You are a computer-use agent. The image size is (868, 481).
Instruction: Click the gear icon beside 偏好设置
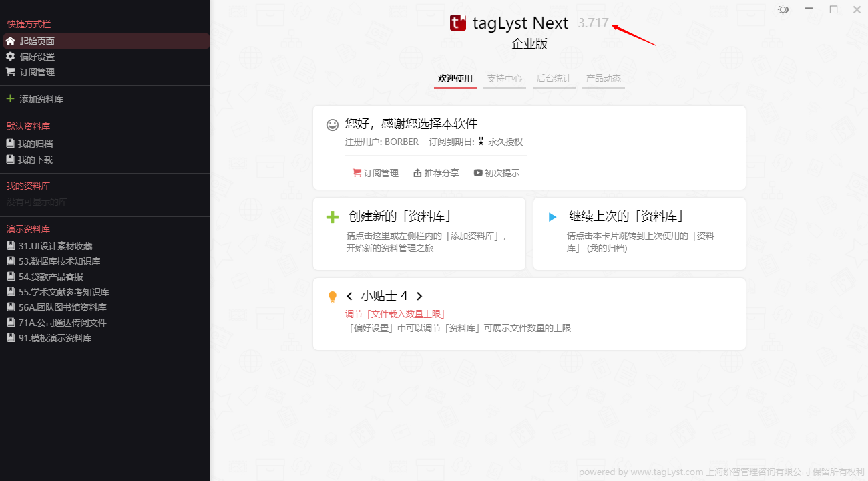pyautogui.click(x=10, y=57)
